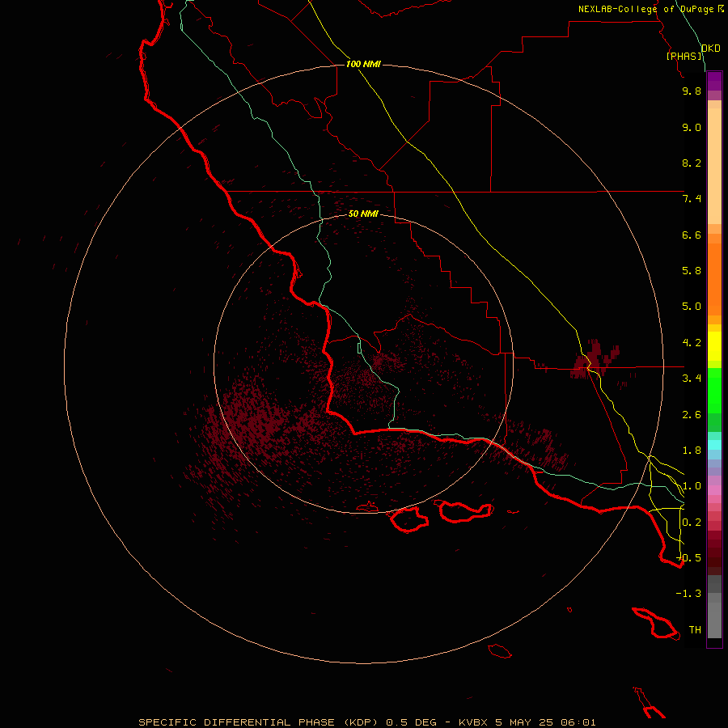Pick the light peach segment of the color bar
The height and width of the screenshot is (728, 728).
point(714,166)
